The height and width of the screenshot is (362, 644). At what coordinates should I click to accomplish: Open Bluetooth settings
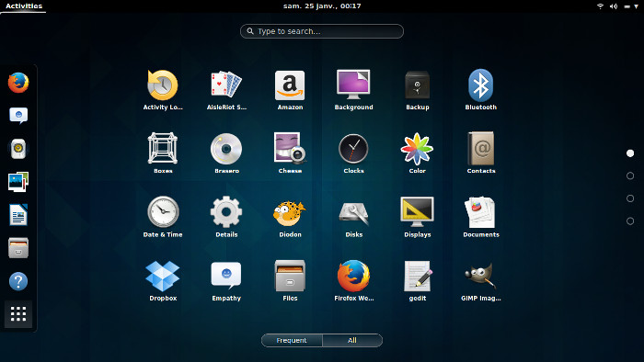[480, 89]
